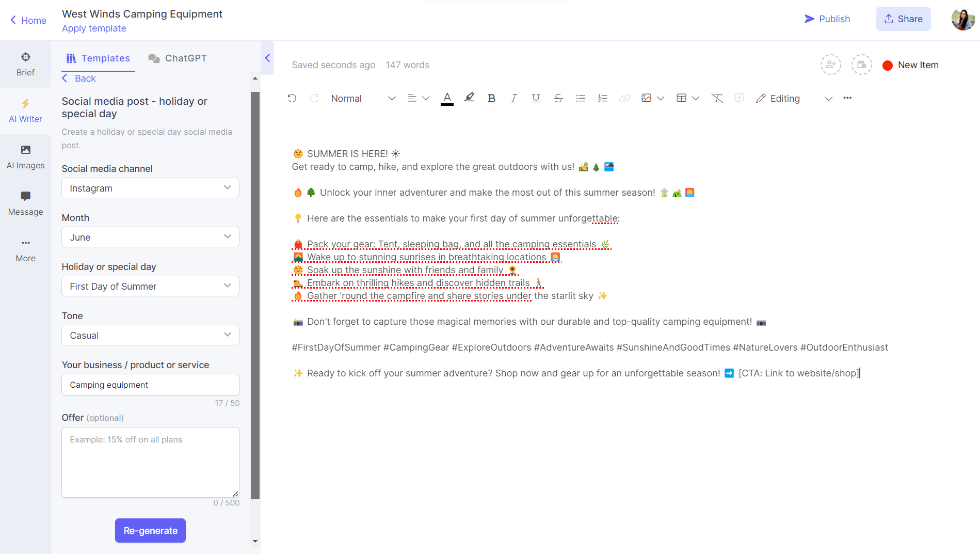Open the Month dropdown
The width and height of the screenshot is (980, 554).
point(150,237)
